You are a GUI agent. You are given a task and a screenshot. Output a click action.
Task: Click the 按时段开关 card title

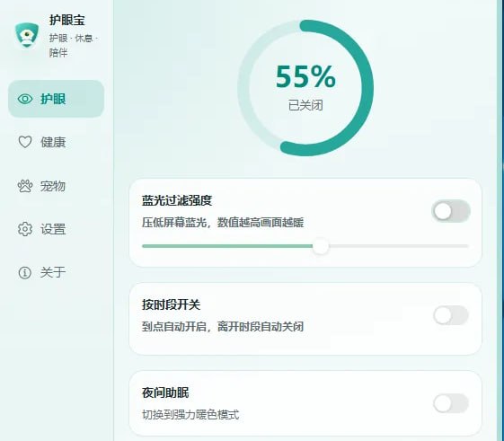[171, 304]
